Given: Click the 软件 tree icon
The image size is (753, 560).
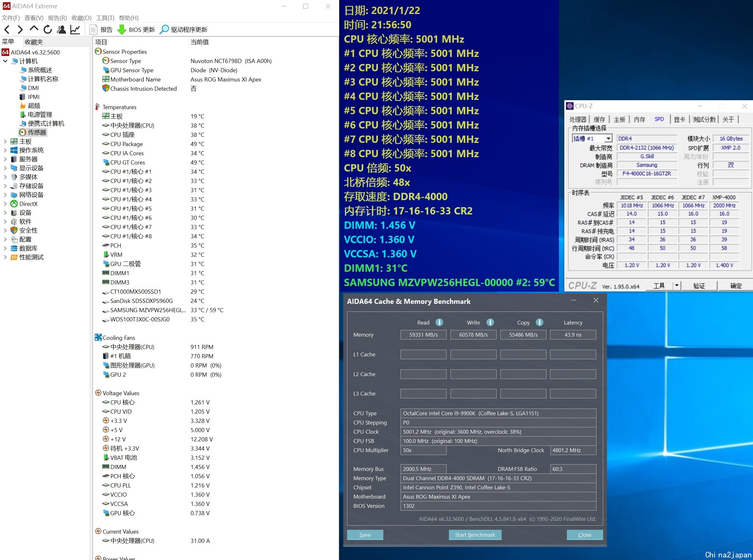Looking at the screenshot, I should (x=14, y=222).
